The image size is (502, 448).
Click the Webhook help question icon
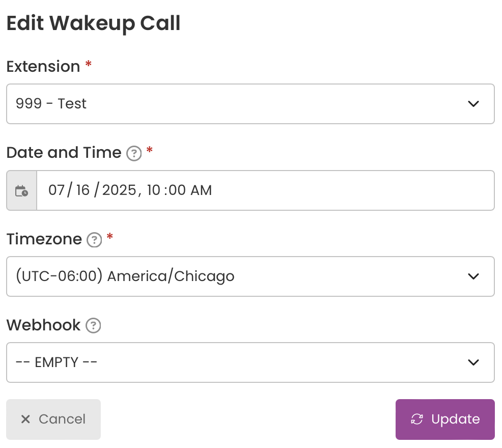point(93,326)
